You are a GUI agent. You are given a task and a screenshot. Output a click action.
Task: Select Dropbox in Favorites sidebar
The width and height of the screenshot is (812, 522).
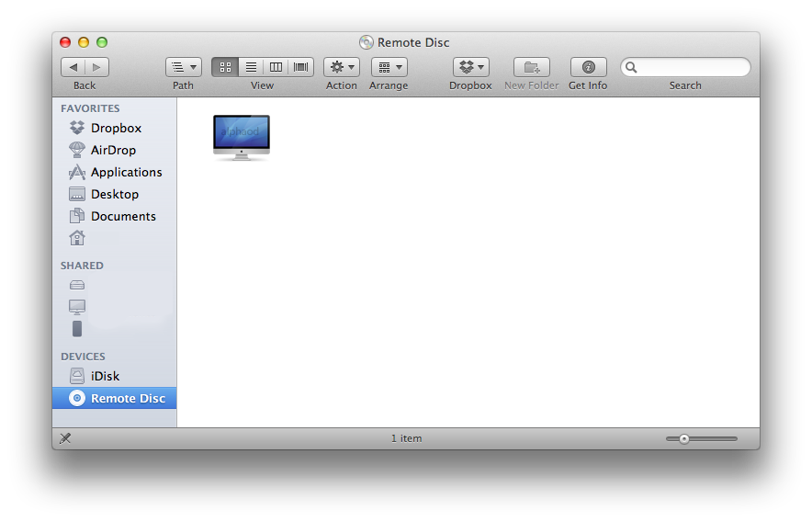click(115, 128)
